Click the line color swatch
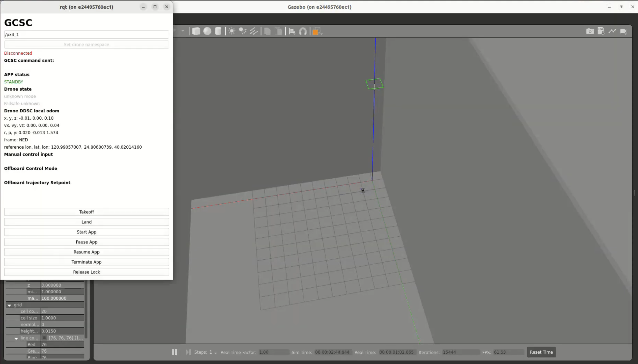 pyautogui.click(x=44, y=338)
